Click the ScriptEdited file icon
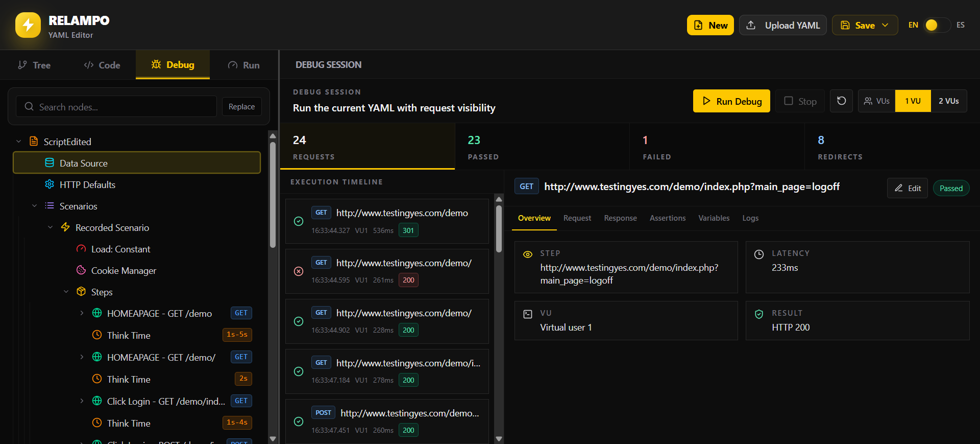980x444 pixels. coord(34,142)
